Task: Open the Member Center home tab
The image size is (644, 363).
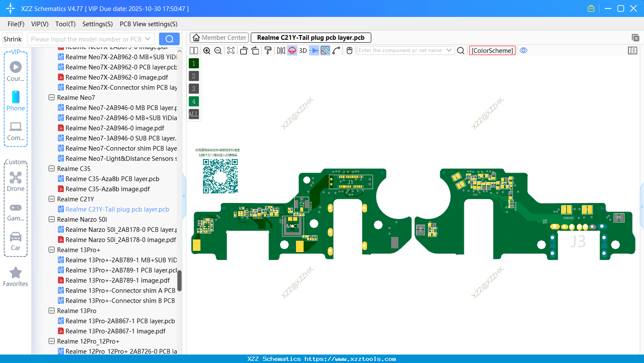Action: point(219,38)
